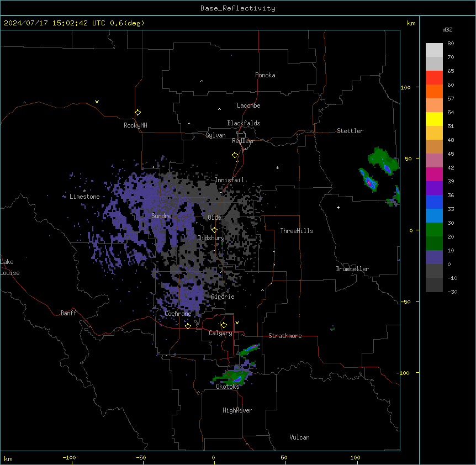Click the km label at top right

(x=411, y=23)
